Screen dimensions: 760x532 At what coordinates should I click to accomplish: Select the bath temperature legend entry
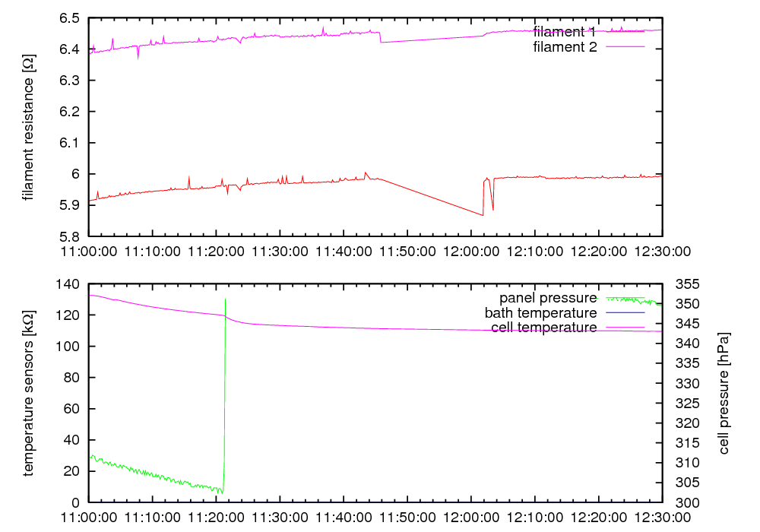(540, 312)
